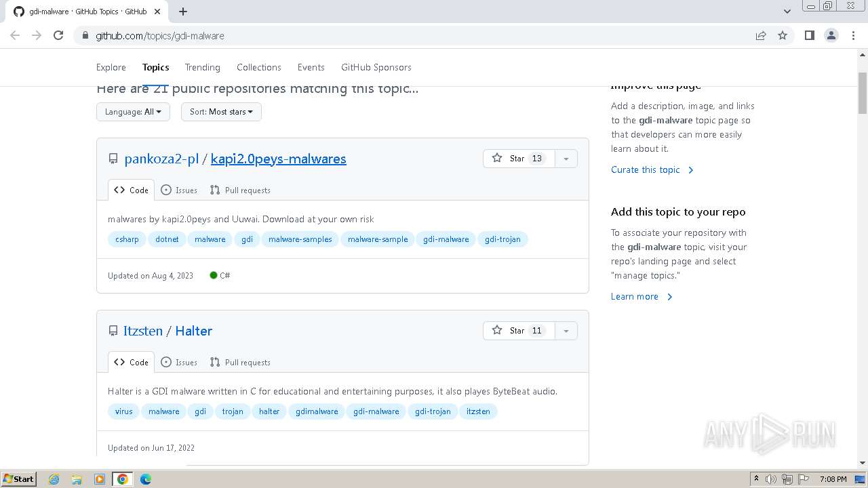Viewport: 868px width, 488px height.
Task: Click the dotnet topic tag
Action: (x=167, y=239)
